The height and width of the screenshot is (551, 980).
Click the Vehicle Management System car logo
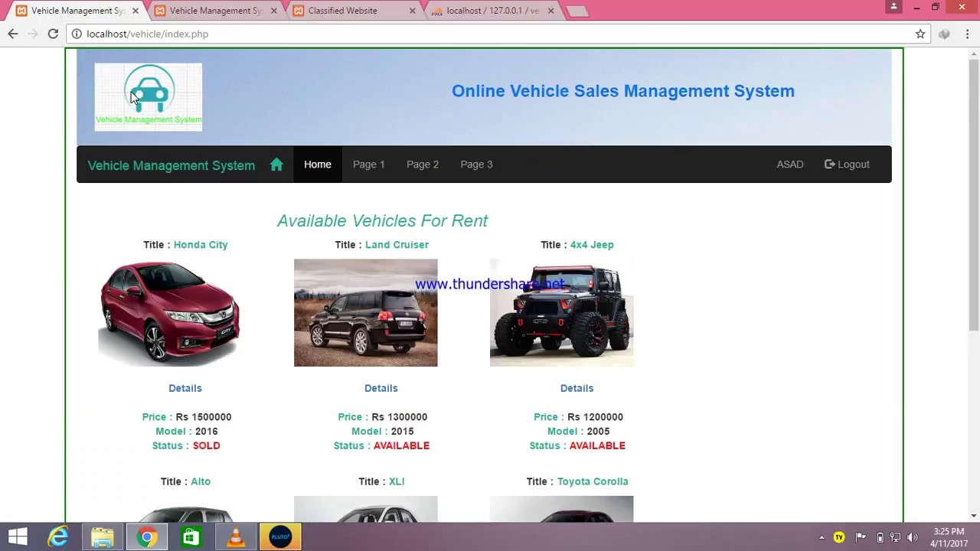click(149, 97)
